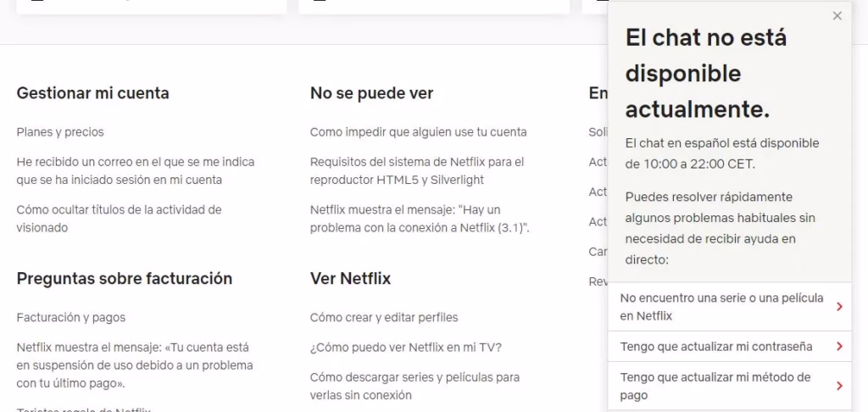The height and width of the screenshot is (412, 868).
Task: Click chevron next to 'actualizar mi contraseña'
Action: [839, 347]
